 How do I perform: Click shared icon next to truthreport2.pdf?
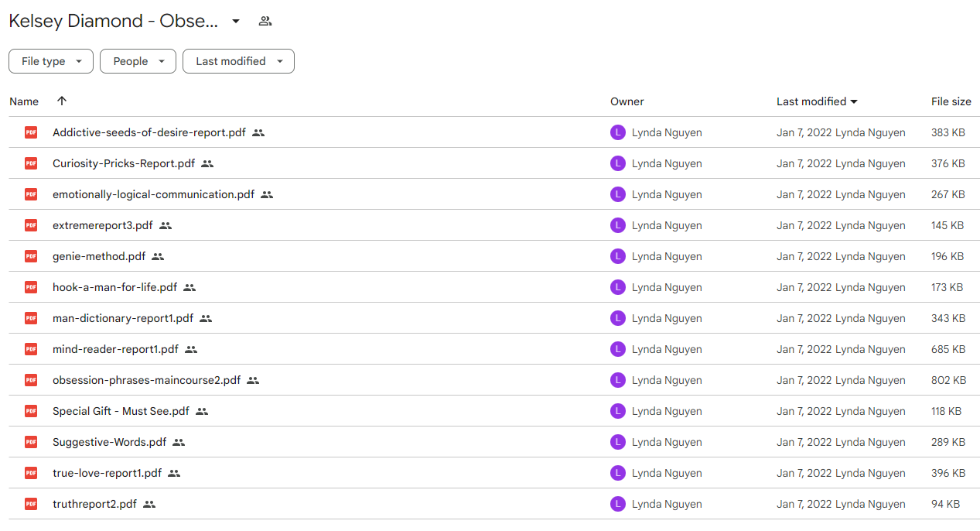[149, 504]
